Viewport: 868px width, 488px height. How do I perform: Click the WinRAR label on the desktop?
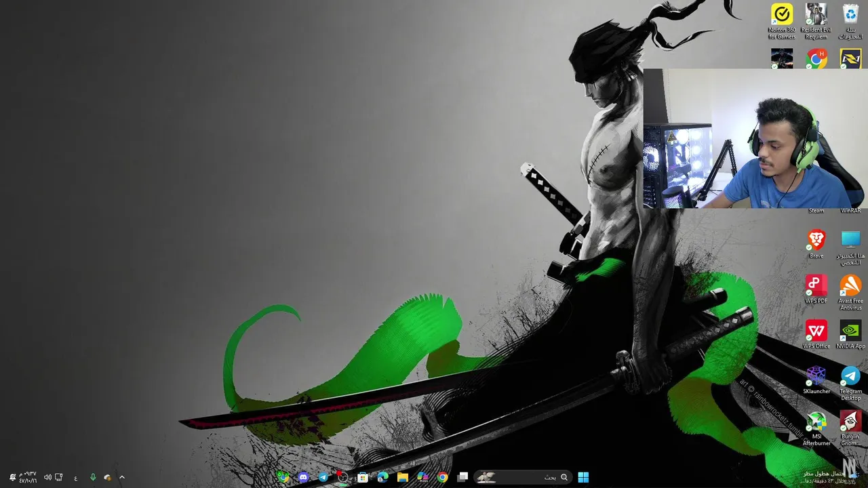point(850,211)
